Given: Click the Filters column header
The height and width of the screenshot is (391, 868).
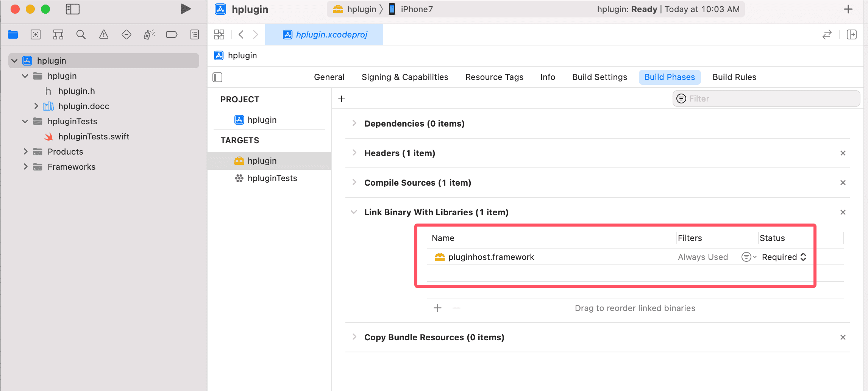Looking at the screenshot, I should click(690, 238).
